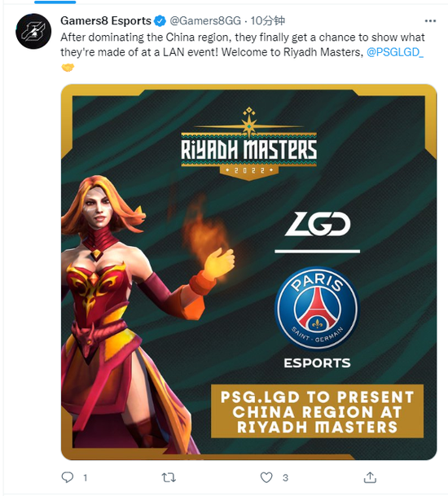
Task: Click the reply count number 1
Action: (85, 477)
